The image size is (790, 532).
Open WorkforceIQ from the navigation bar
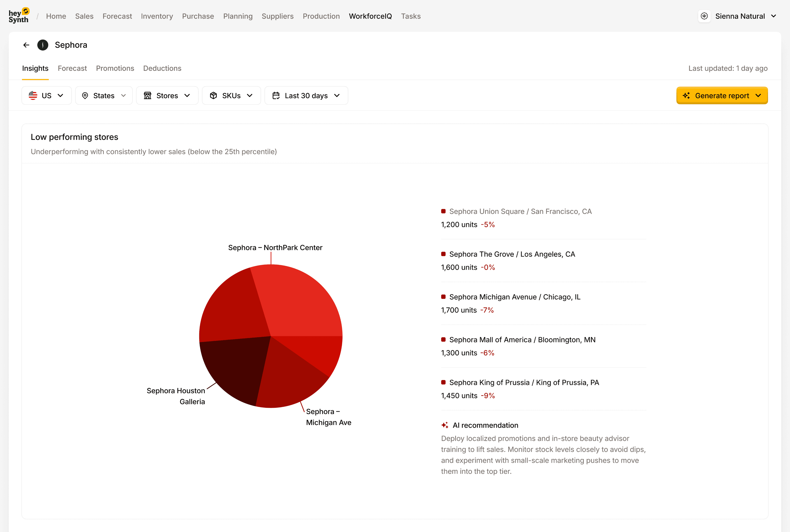[x=370, y=16]
